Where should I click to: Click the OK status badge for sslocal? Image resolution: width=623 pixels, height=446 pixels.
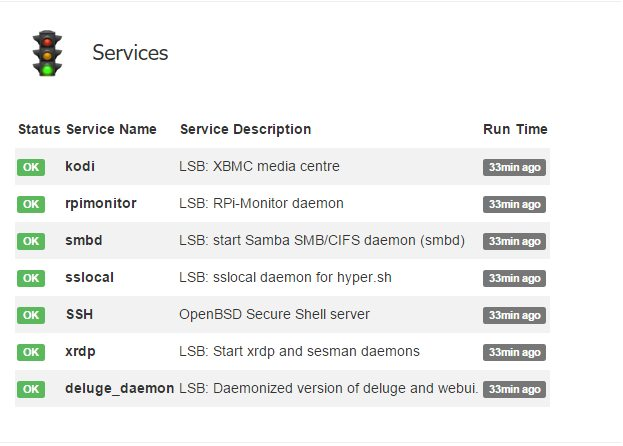tap(31, 278)
